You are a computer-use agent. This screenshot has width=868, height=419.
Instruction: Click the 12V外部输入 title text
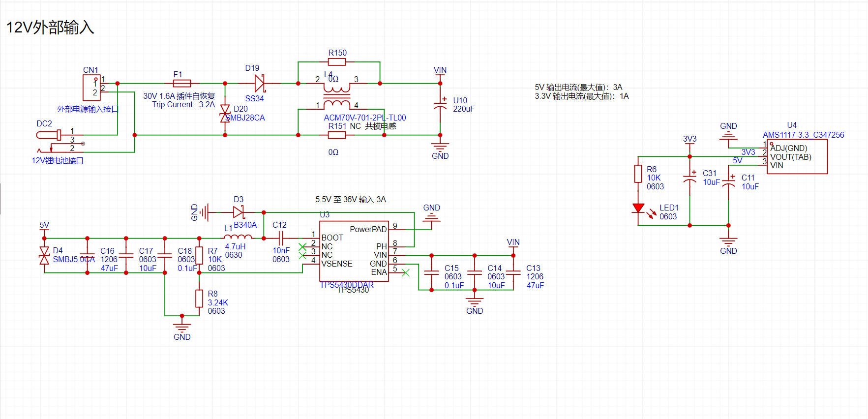50,28
